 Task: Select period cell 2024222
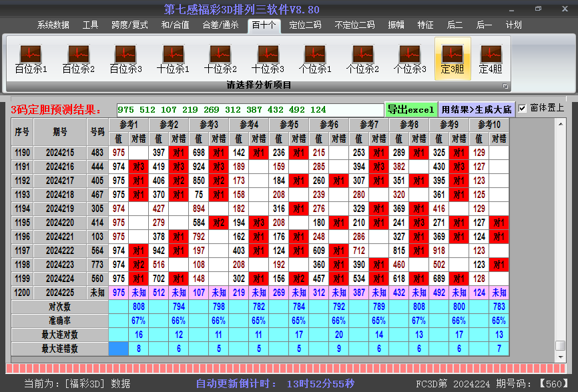pos(59,251)
